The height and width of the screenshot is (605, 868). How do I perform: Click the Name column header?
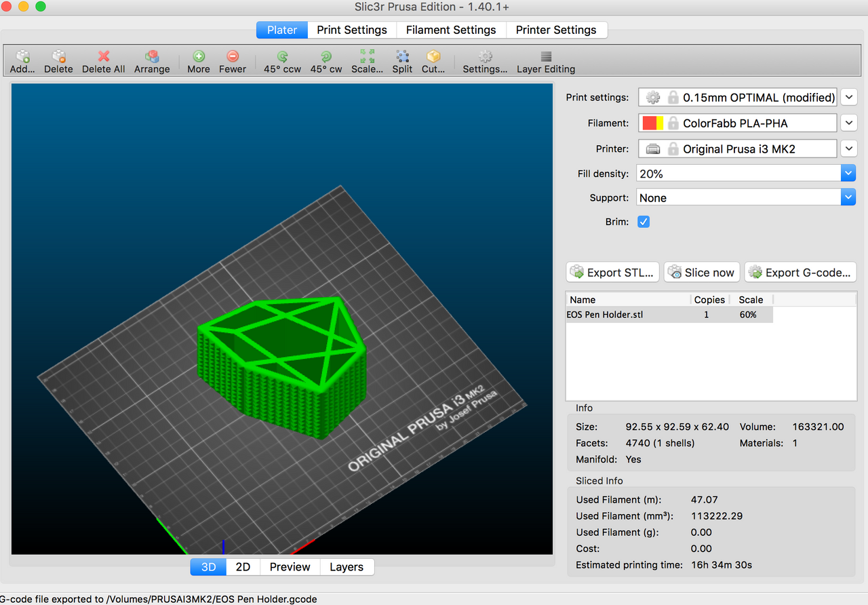coord(628,300)
